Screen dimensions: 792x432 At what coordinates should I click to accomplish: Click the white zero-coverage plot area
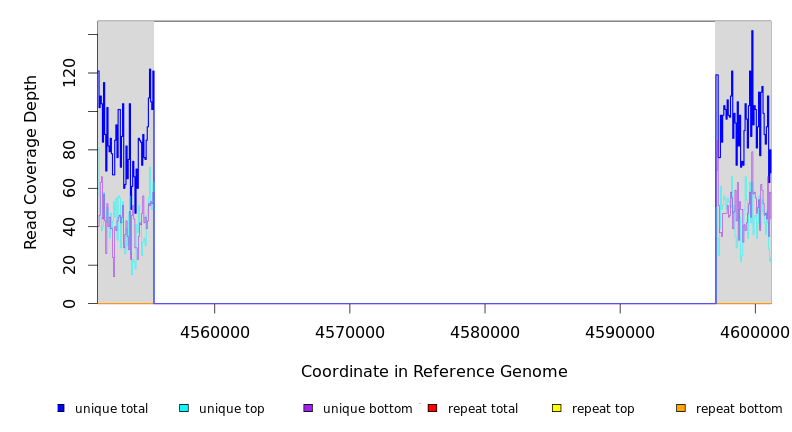coord(434,160)
